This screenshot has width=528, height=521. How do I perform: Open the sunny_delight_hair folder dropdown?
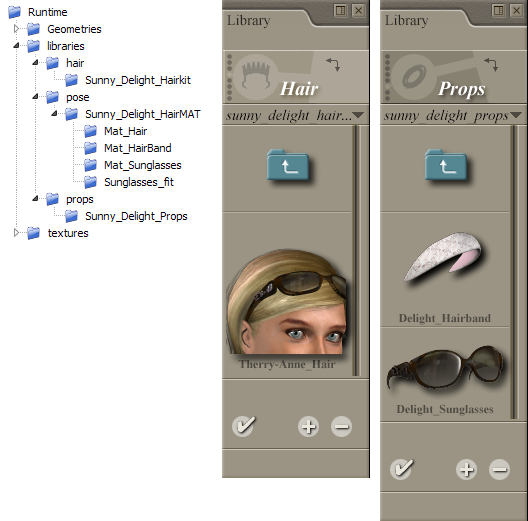(x=358, y=116)
